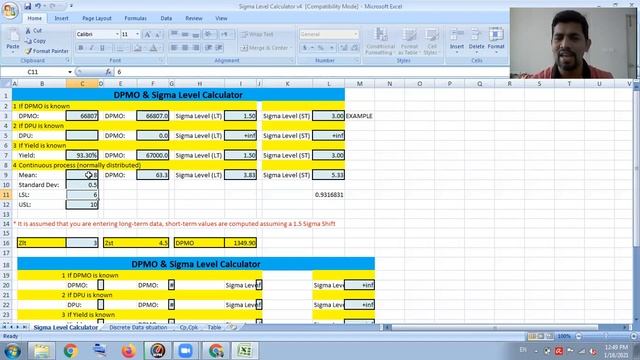Select the Yield cell showing 93.30%

[x=82, y=155]
